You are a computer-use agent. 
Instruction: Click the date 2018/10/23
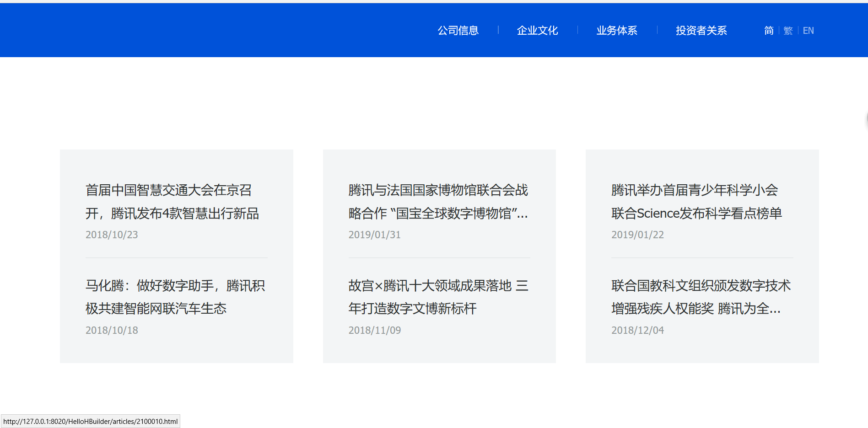click(112, 235)
